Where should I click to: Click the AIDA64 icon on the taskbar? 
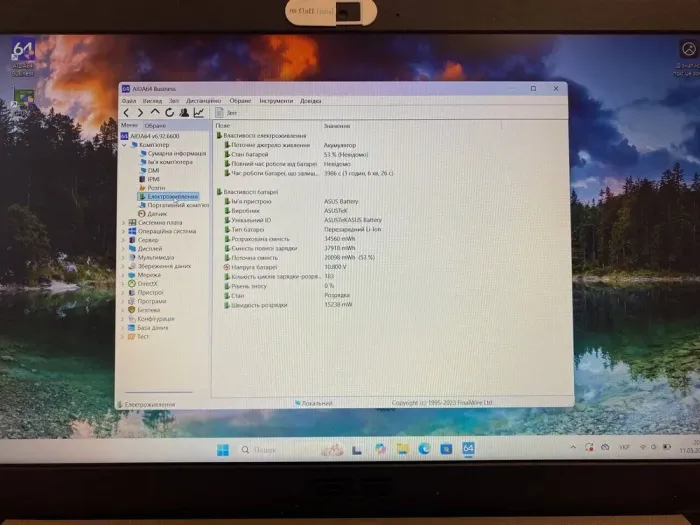[468, 449]
